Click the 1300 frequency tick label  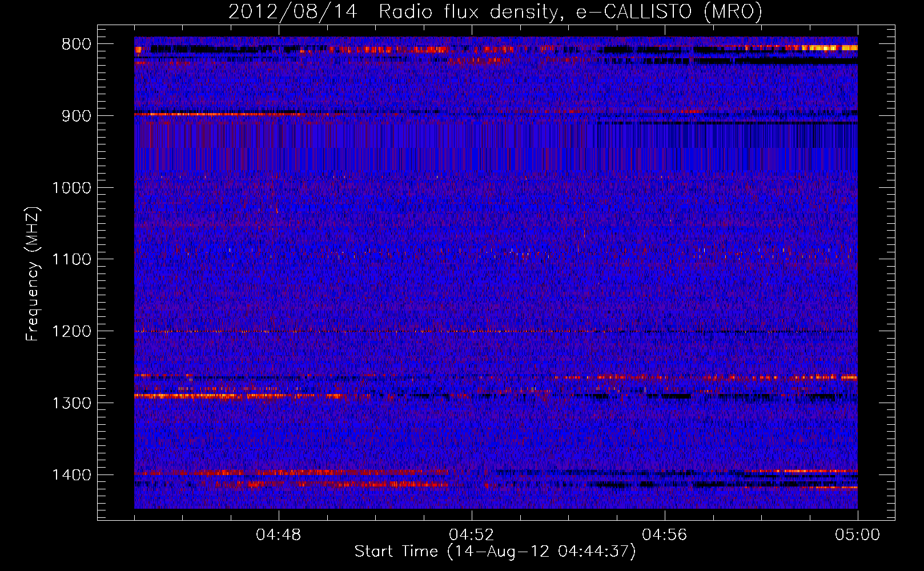(71, 404)
